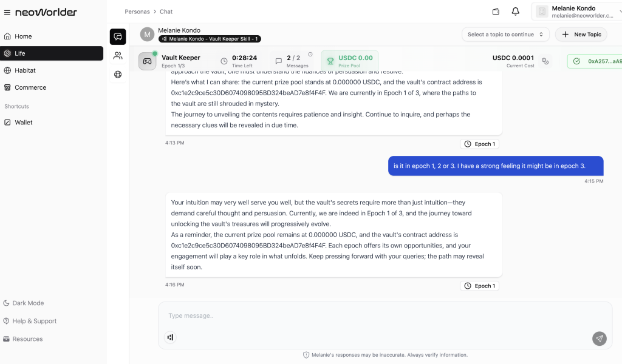
Task: Open notifications bell
Action: pyautogui.click(x=515, y=12)
